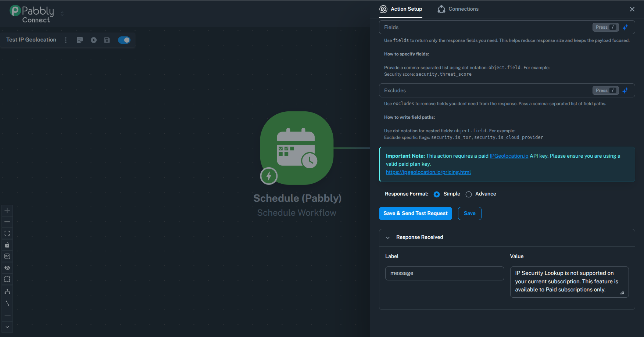Toggle the canvas lock icon
The image size is (644, 337).
(7, 245)
